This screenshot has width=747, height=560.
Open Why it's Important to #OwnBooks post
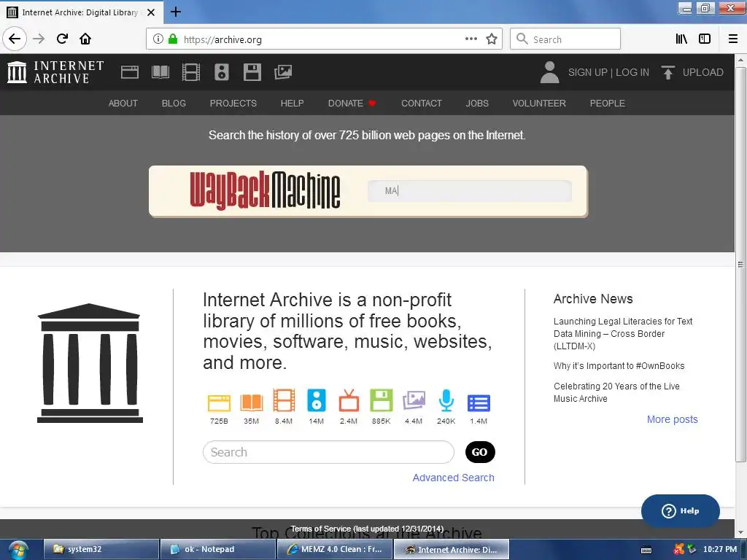click(619, 366)
